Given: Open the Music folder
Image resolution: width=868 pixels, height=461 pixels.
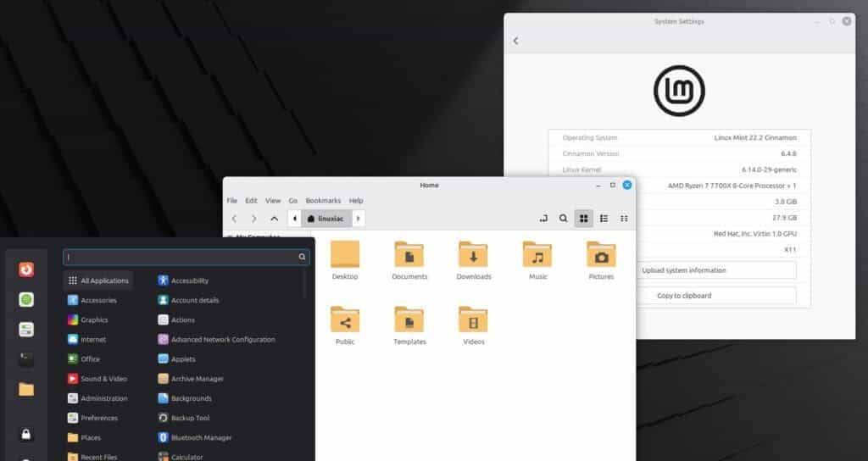Looking at the screenshot, I should [537, 260].
